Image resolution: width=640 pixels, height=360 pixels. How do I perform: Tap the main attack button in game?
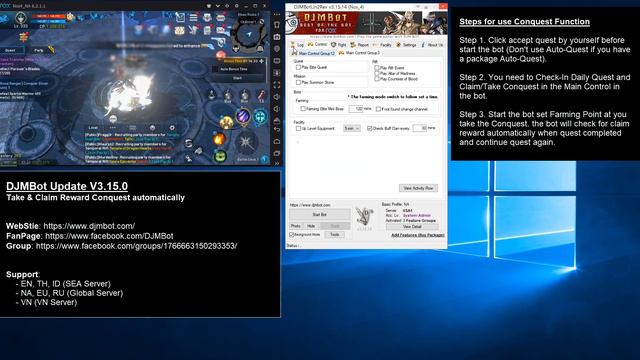click(x=246, y=143)
